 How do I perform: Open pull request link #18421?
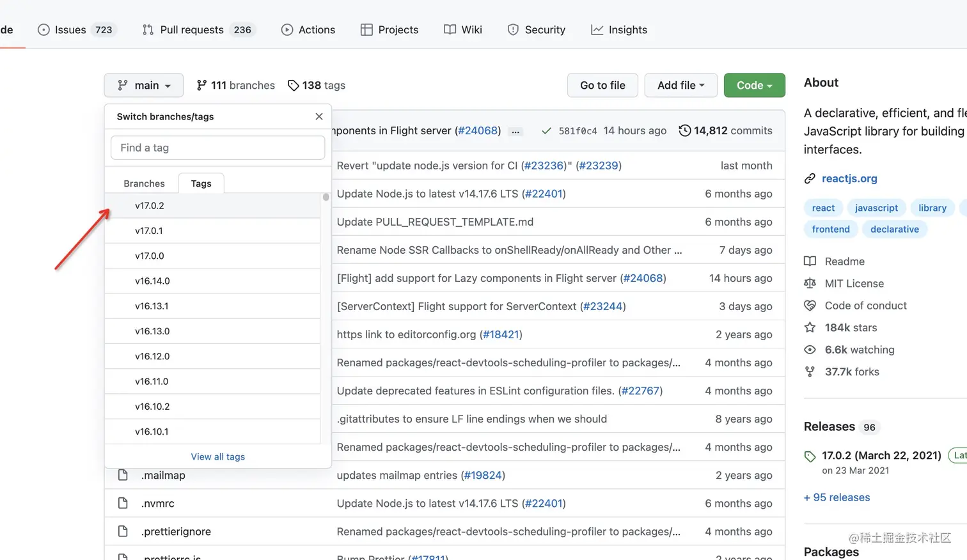(x=501, y=334)
